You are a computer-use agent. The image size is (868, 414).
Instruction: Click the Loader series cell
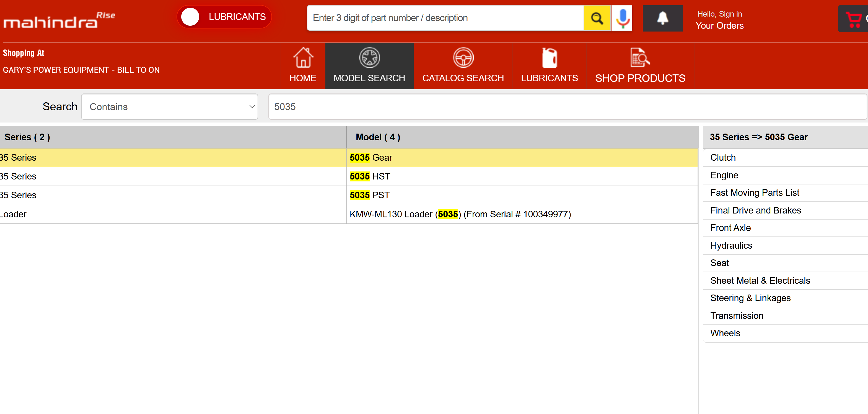pyautogui.click(x=173, y=214)
